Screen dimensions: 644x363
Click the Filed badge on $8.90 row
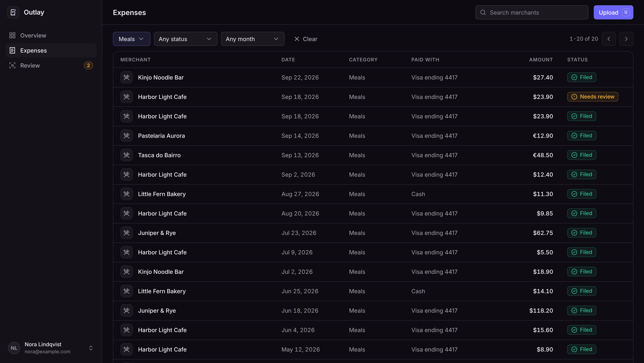point(582,349)
